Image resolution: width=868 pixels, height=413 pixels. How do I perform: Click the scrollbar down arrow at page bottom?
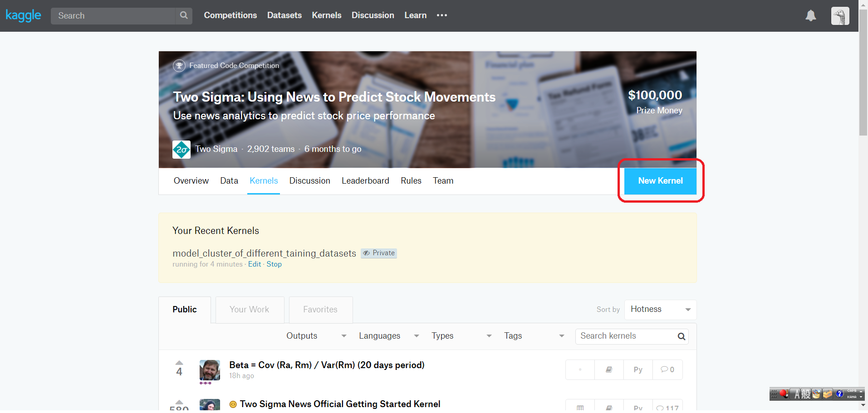click(x=863, y=405)
